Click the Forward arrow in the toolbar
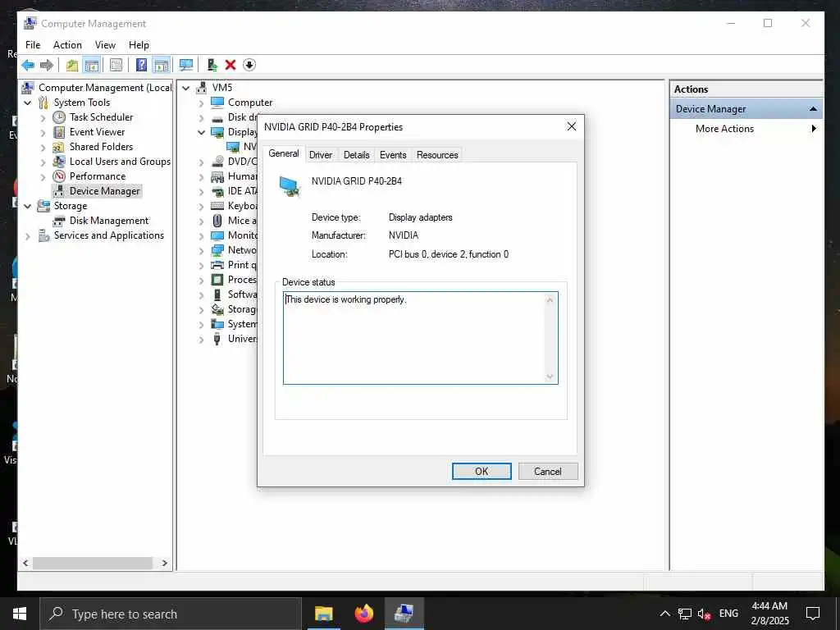This screenshot has width=840, height=630. 47,65
